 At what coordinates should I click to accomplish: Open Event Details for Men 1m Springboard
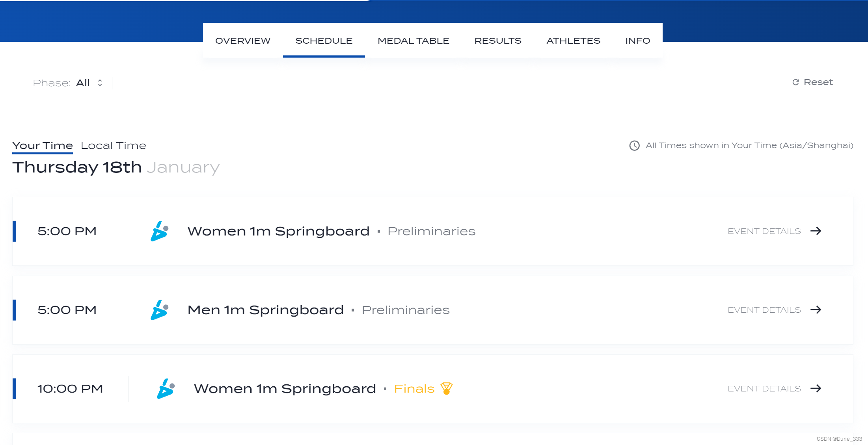764,310
